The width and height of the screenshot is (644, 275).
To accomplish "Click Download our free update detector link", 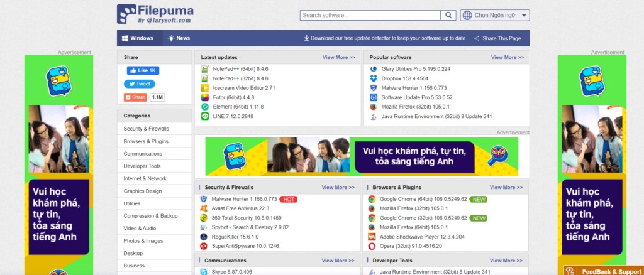I will [x=385, y=38].
